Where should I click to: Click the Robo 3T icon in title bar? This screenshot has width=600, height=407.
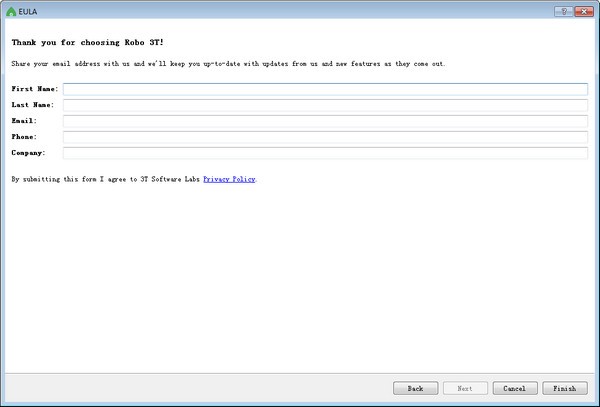11,11
